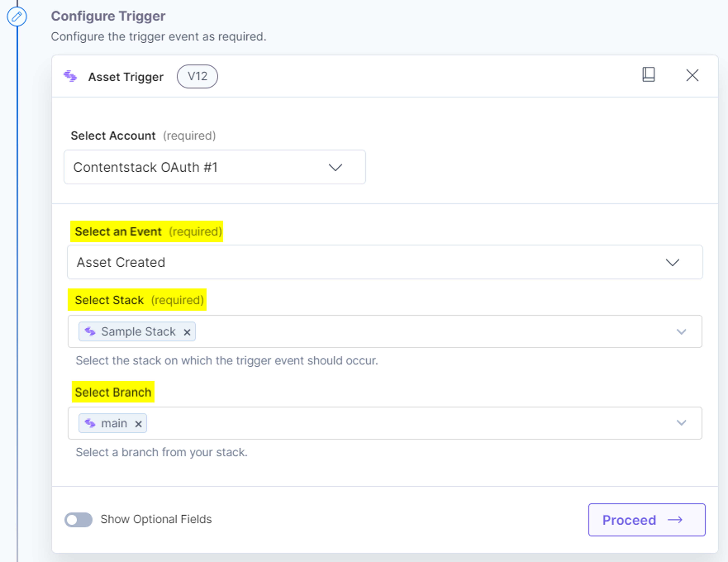Remove the Sample Stack tag
This screenshot has width=728, height=562.
tap(187, 332)
